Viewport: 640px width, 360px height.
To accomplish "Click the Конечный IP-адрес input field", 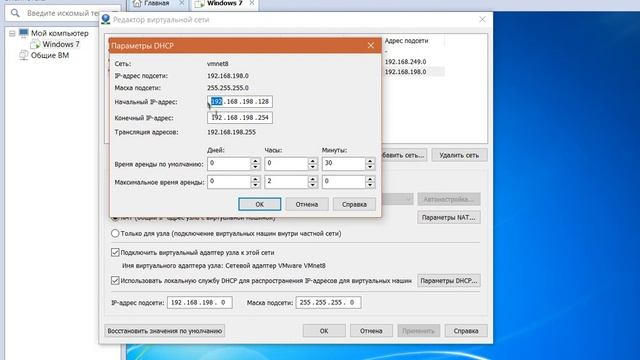I will coord(240,118).
